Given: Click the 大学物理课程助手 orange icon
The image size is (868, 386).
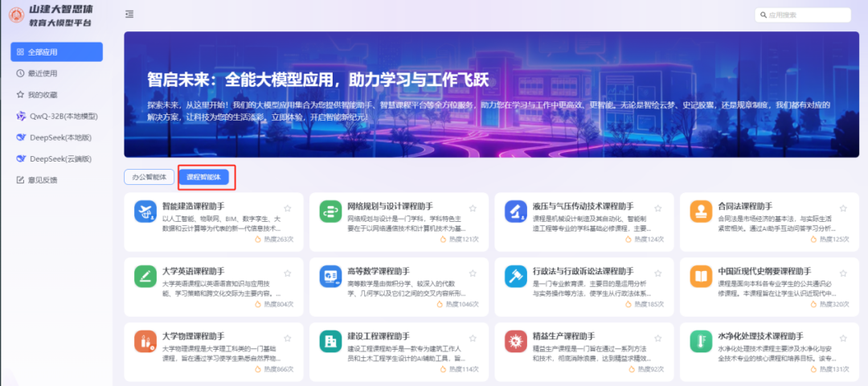Looking at the screenshot, I should click(145, 341).
